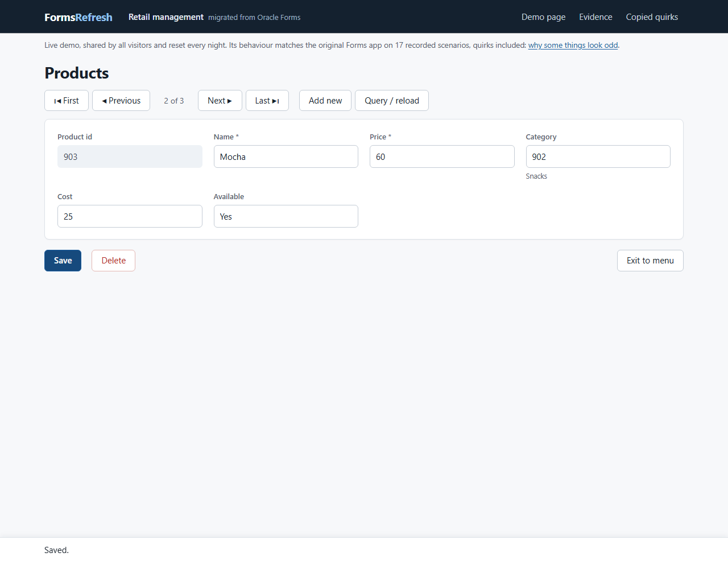The width and height of the screenshot is (728, 569).
Task: Advance to the Next record
Action: click(220, 101)
